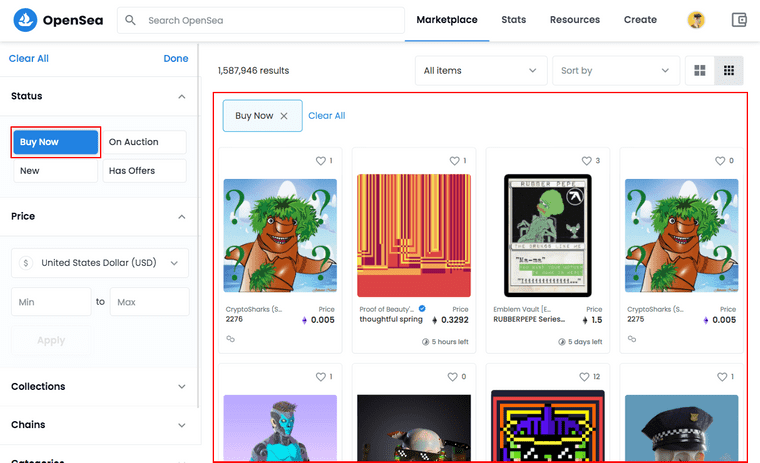This screenshot has width=760, height=463.
Task: Open the blue robot character thumbnail
Action: click(x=280, y=428)
